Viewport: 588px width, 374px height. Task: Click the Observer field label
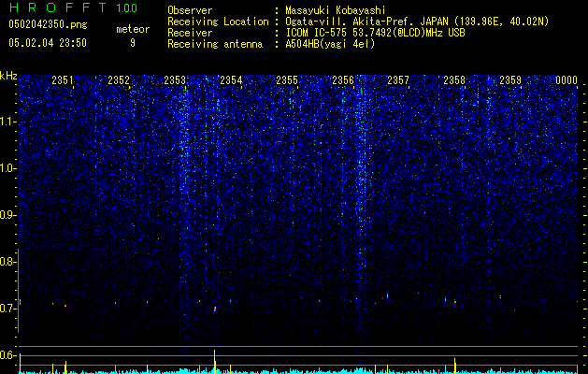[x=190, y=10]
